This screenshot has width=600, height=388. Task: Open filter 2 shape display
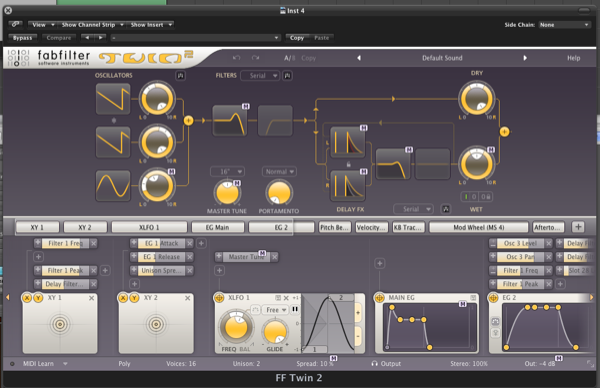(x=275, y=121)
